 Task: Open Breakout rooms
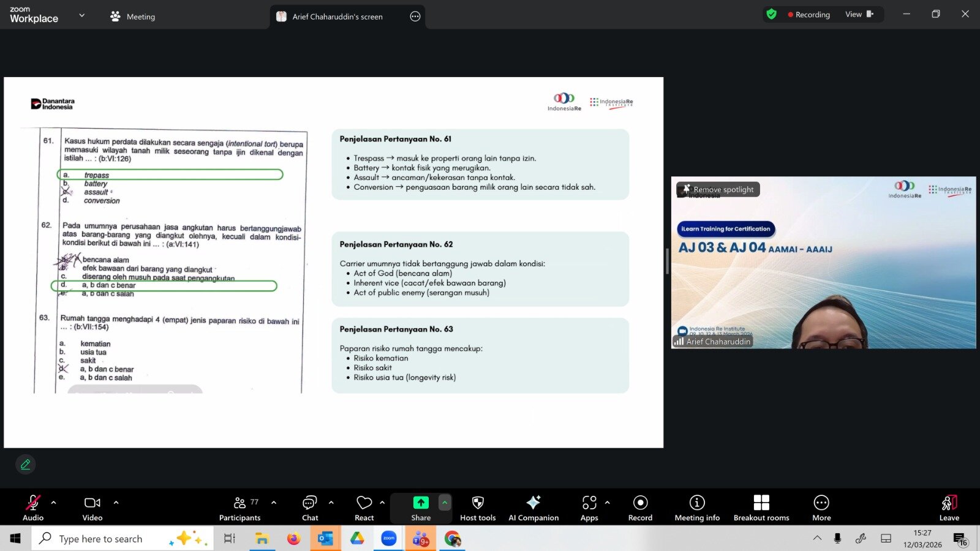pyautogui.click(x=761, y=508)
